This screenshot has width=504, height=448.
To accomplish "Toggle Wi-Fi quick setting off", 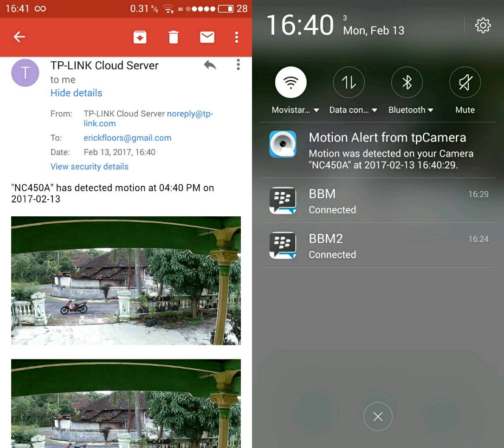I will point(291,82).
